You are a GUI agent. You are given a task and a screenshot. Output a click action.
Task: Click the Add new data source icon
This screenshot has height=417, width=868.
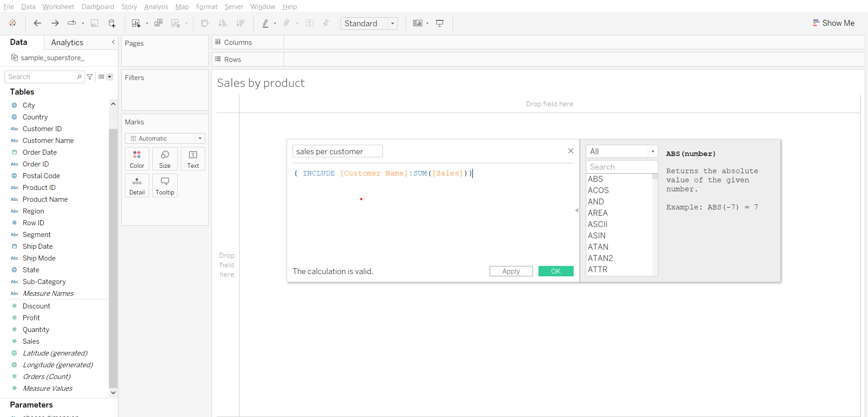pyautogui.click(x=112, y=23)
